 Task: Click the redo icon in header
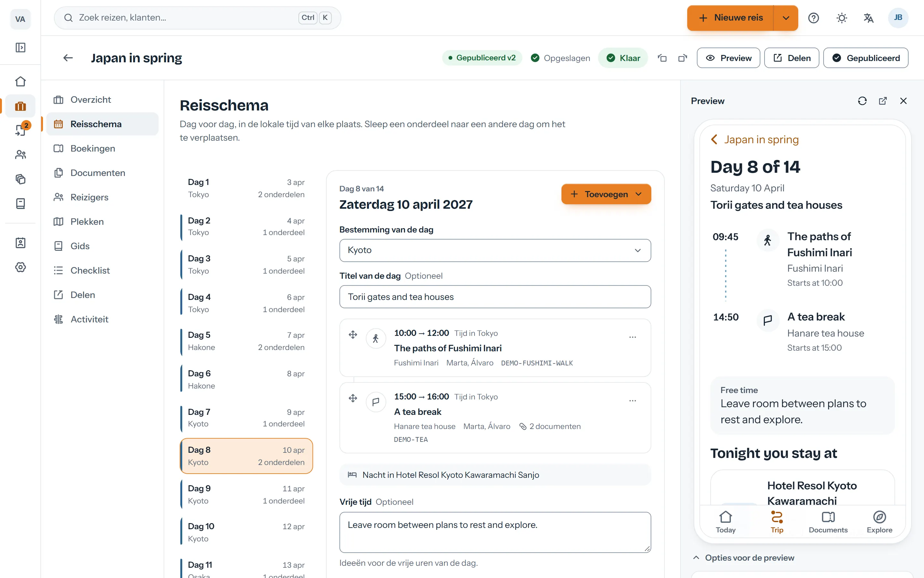683,58
